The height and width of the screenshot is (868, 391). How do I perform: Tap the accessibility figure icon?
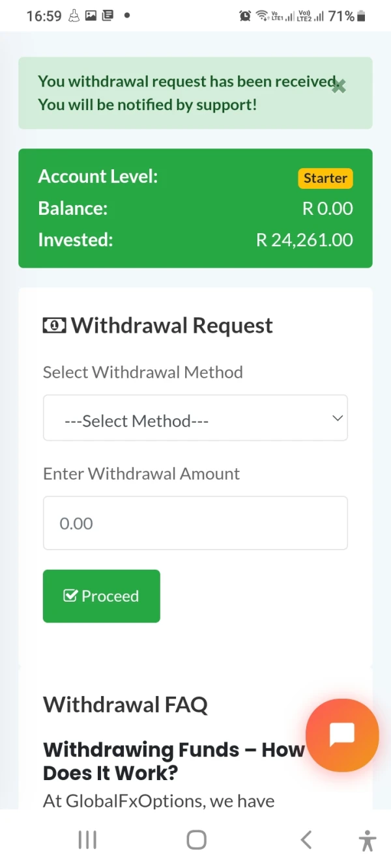368,841
